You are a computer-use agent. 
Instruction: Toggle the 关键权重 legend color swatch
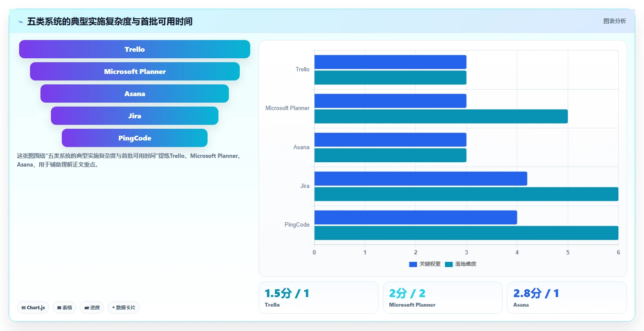tap(413, 264)
